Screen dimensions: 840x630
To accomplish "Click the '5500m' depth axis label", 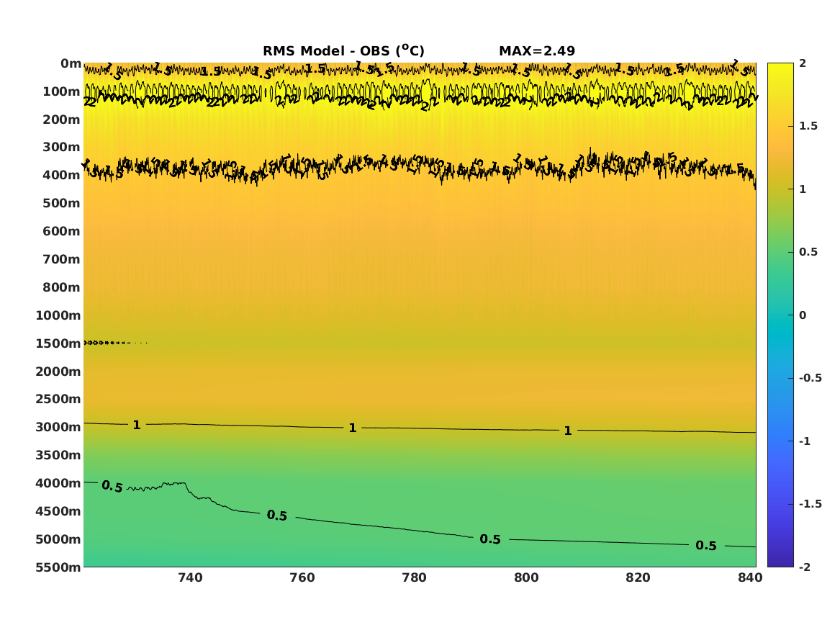I will (x=58, y=567).
